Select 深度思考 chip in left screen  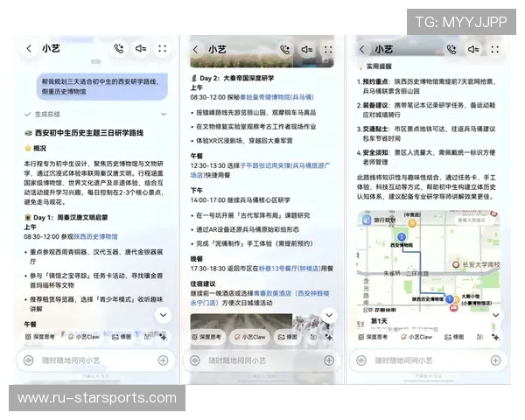click(x=40, y=337)
